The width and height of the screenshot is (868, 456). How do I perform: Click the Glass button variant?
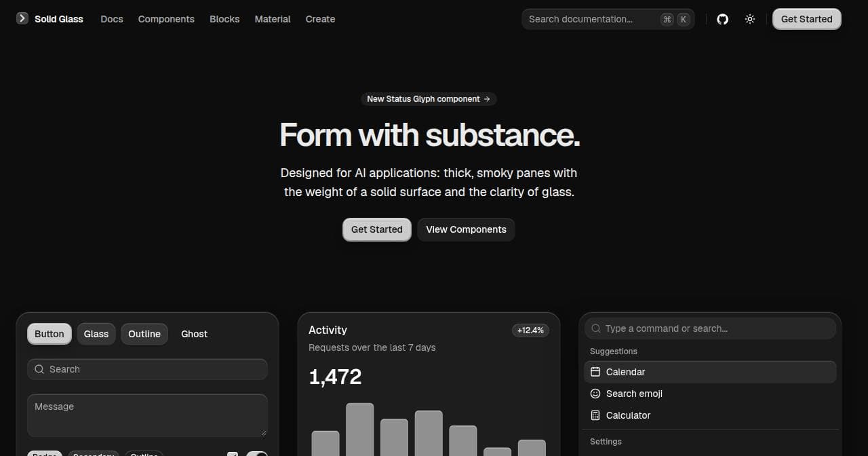96,334
